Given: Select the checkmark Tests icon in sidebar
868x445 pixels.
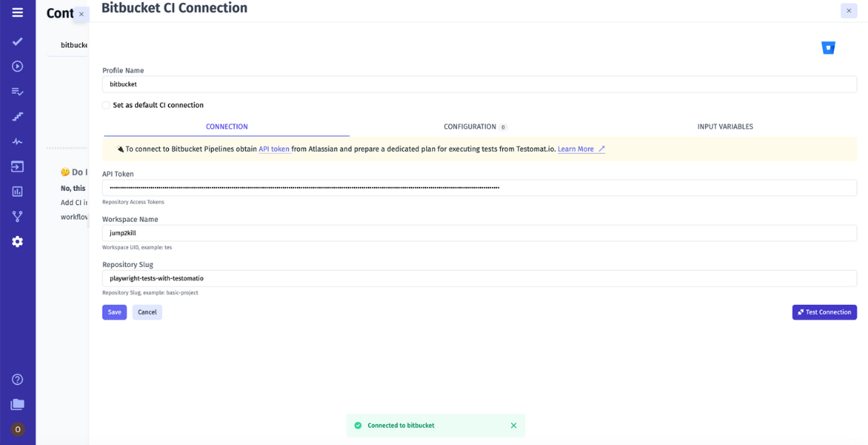Looking at the screenshot, I should 17,41.
